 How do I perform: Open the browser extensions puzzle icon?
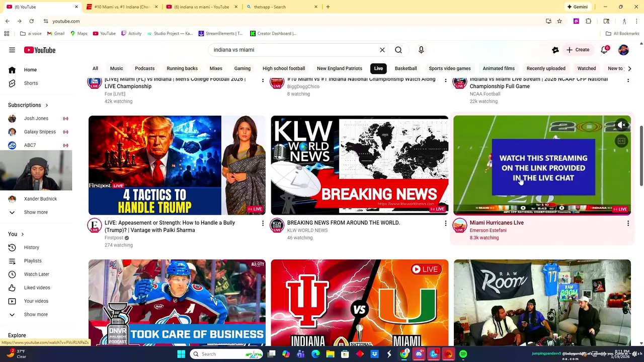588,21
